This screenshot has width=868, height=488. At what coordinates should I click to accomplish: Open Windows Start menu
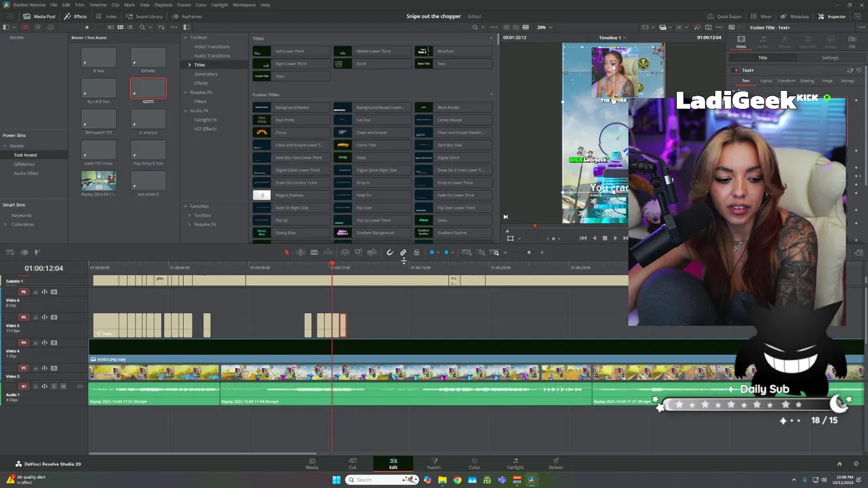(336, 480)
